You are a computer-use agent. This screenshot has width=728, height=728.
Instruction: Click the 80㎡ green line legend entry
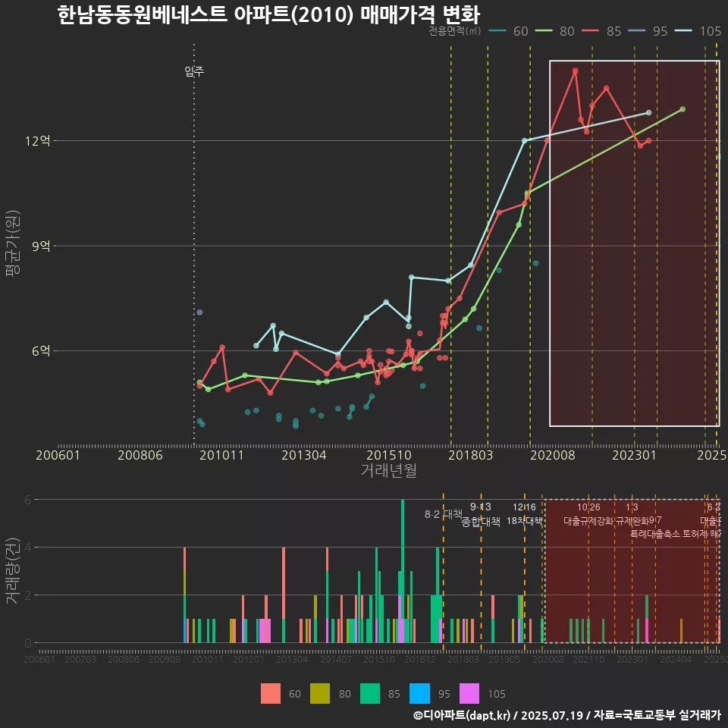point(555,31)
